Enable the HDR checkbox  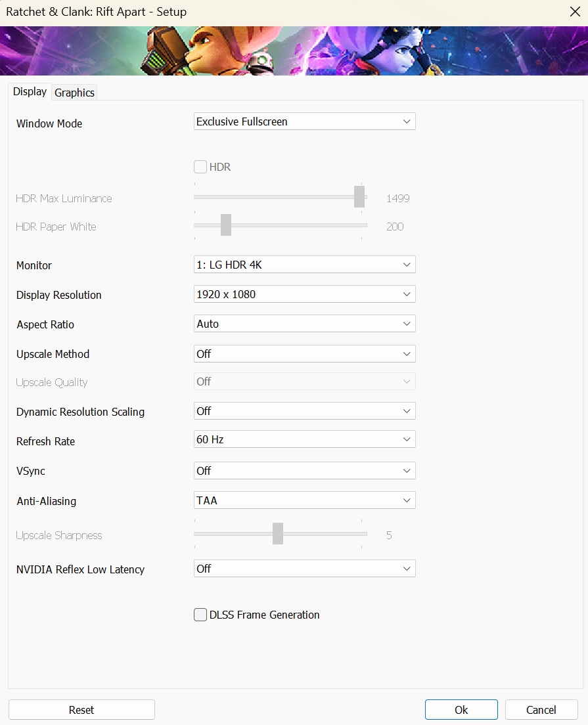200,167
